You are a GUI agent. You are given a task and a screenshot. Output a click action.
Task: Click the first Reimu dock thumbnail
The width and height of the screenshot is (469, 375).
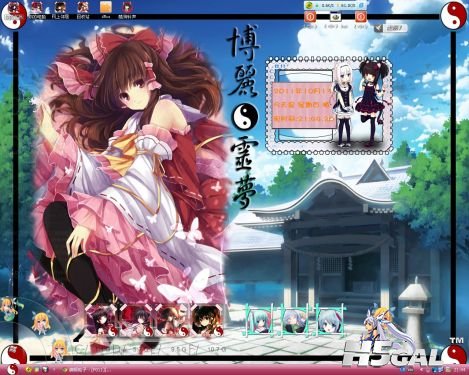tap(101, 321)
